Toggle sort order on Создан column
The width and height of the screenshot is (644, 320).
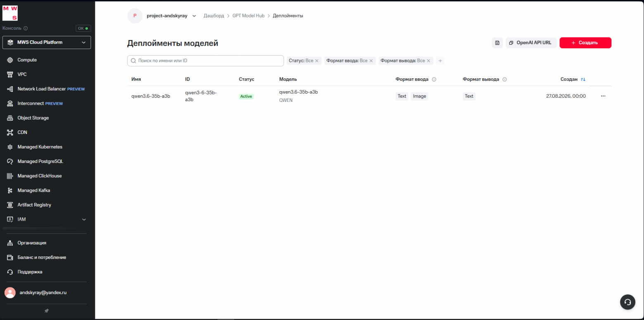tap(583, 79)
